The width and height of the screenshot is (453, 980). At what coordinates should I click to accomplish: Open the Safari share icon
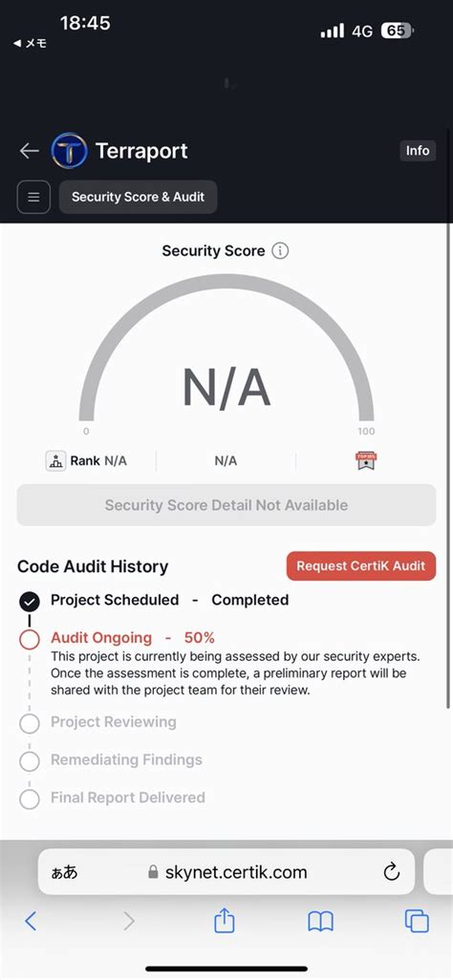point(224,921)
